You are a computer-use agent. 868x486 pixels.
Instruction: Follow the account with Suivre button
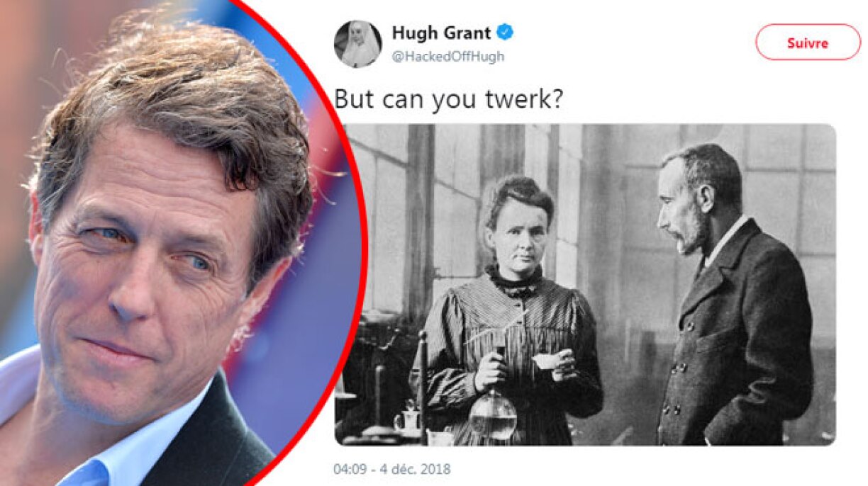pyautogui.click(x=808, y=43)
